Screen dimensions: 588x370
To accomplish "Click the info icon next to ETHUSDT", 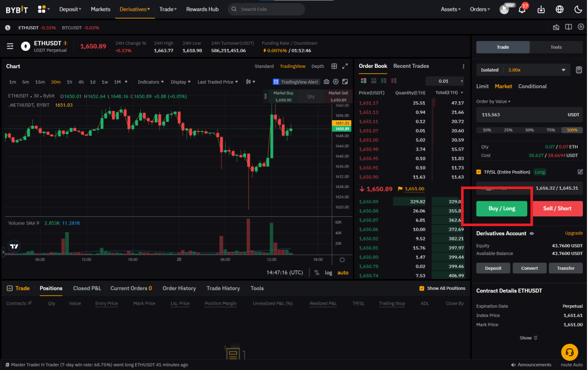I will [x=65, y=43].
